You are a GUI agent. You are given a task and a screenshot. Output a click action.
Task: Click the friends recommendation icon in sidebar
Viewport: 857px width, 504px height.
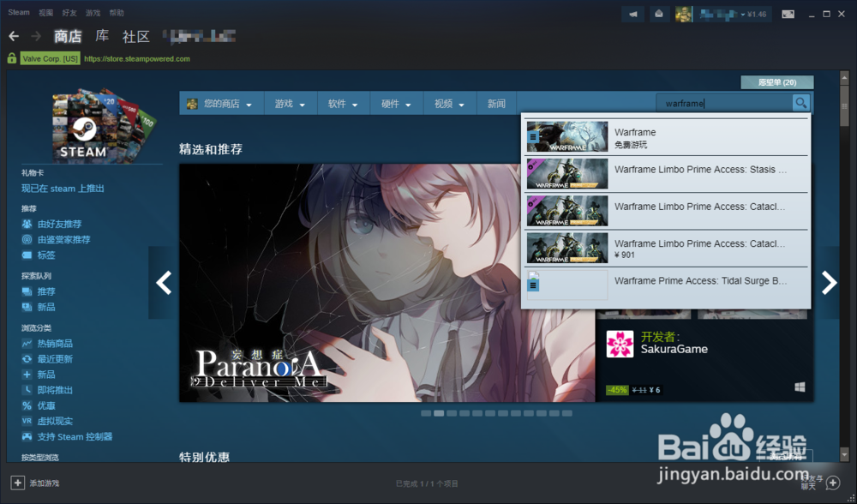[x=27, y=224]
